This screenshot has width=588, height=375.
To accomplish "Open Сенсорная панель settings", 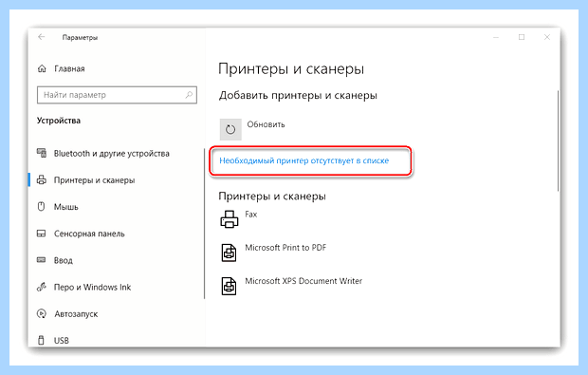I will [x=89, y=234].
